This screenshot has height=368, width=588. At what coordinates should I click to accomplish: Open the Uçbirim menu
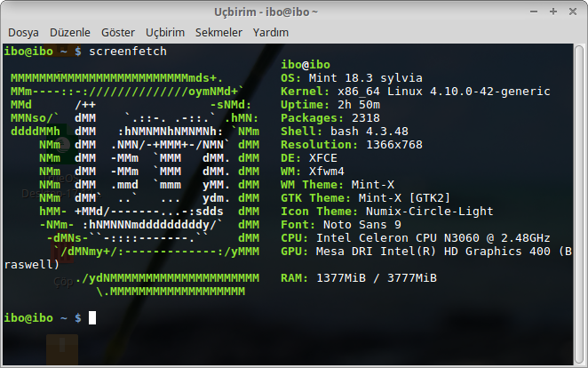coord(165,33)
